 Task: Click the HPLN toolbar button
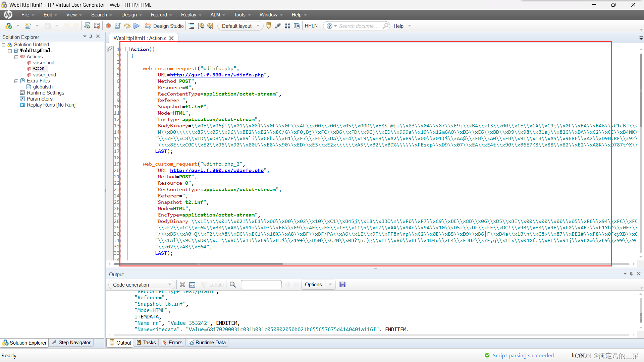311,26
